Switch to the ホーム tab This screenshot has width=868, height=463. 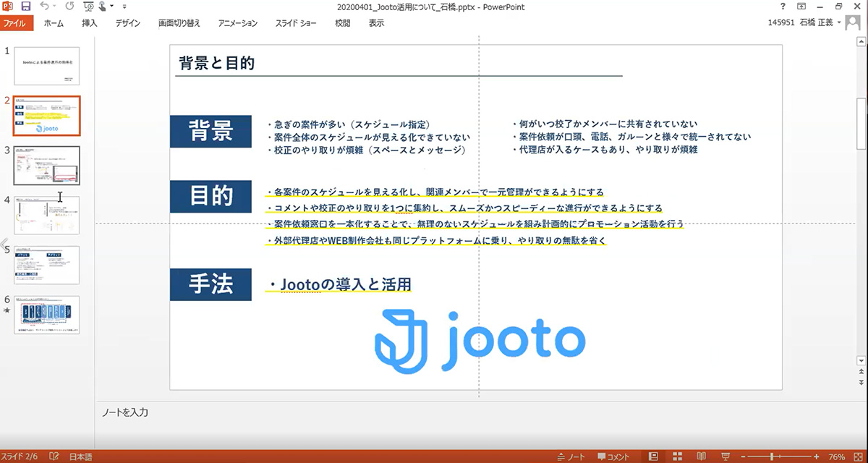54,23
